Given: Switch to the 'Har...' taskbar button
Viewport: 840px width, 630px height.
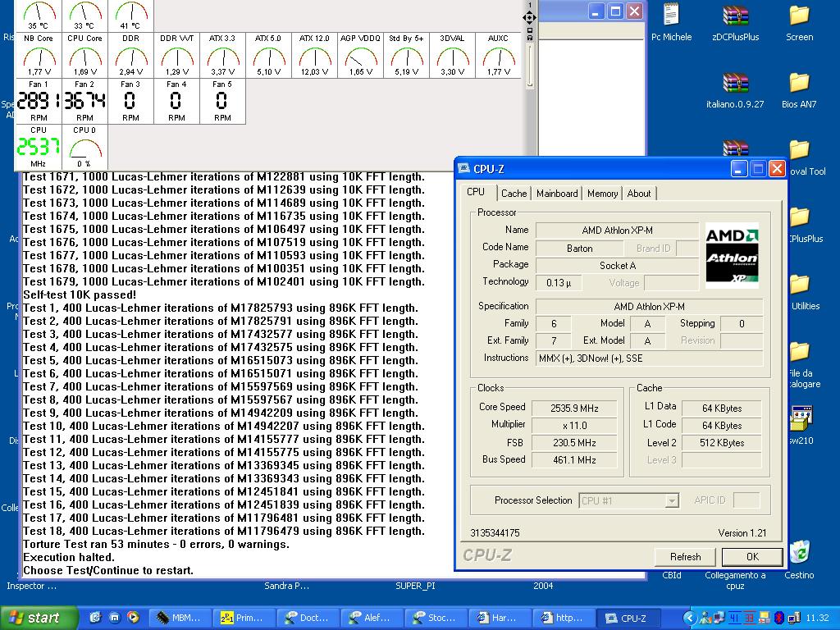Looking at the screenshot, I should pos(500,618).
